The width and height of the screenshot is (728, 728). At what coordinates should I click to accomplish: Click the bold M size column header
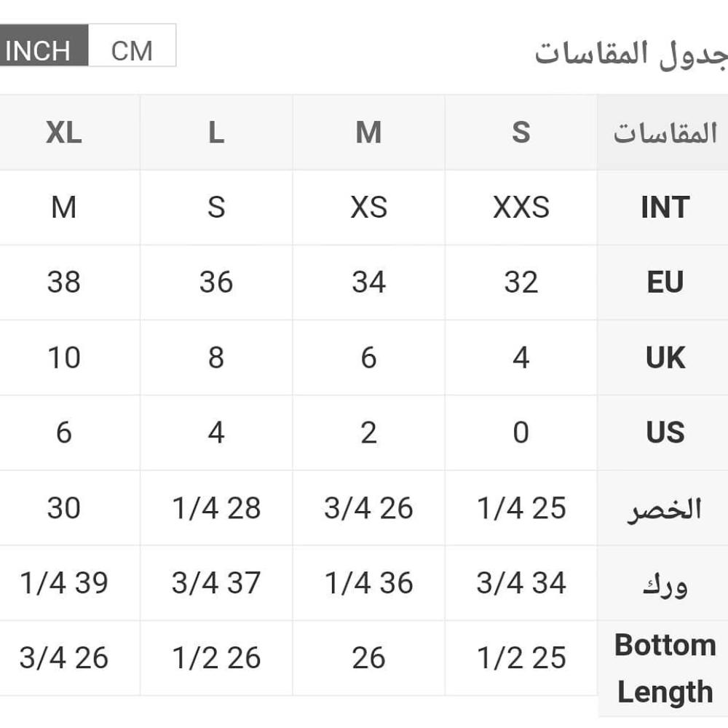368,133
